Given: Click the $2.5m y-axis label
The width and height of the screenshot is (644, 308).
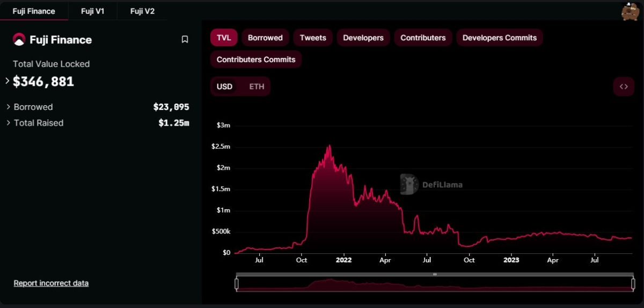Looking at the screenshot, I should click(x=221, y=146).
